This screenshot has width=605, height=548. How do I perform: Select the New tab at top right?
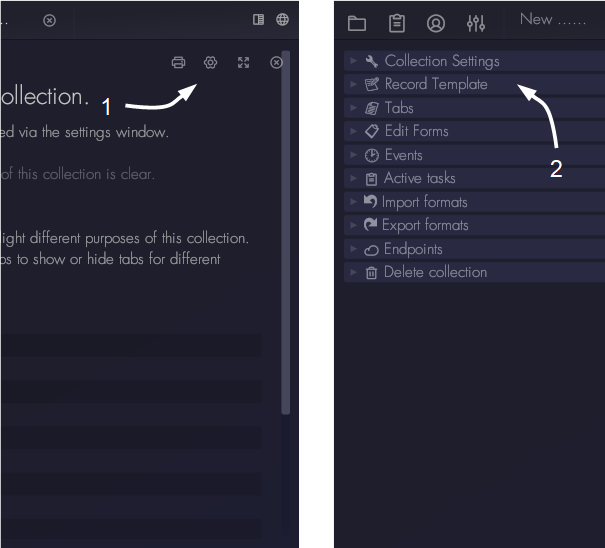(553, 19)
